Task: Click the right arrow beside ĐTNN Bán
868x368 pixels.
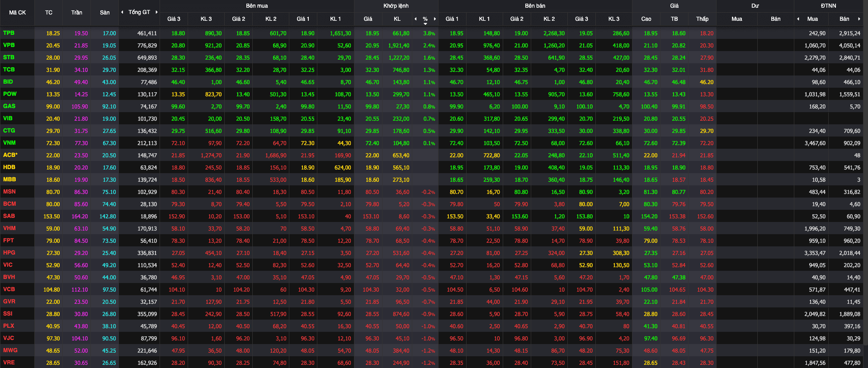Action: tap(859, 19)
